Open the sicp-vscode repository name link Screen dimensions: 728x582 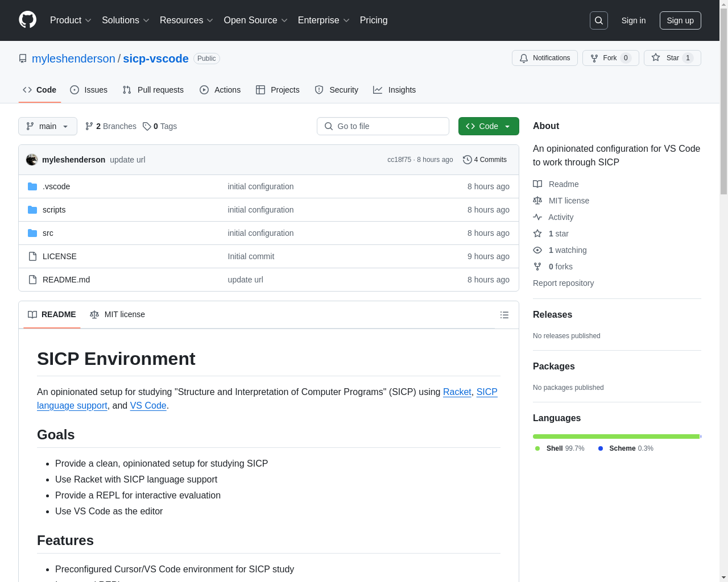pyautogui.click(x=156, y=59)
